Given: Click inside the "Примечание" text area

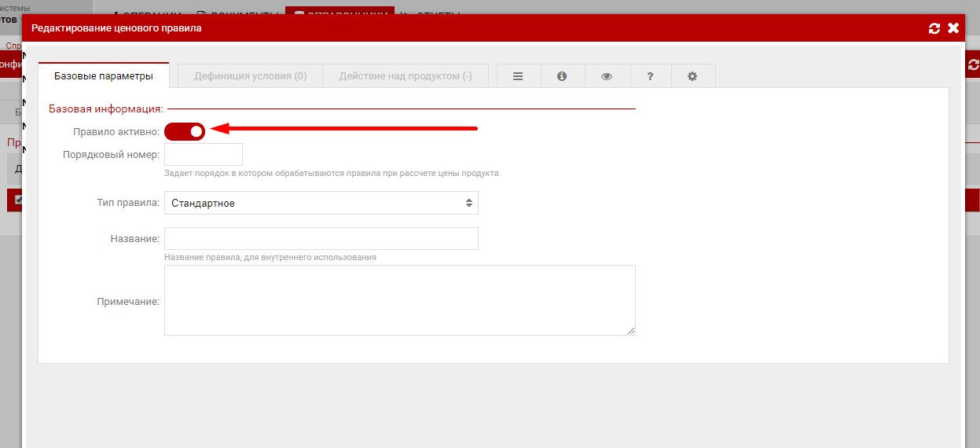Looking at the screenshot, I should (x=399, y=299).
